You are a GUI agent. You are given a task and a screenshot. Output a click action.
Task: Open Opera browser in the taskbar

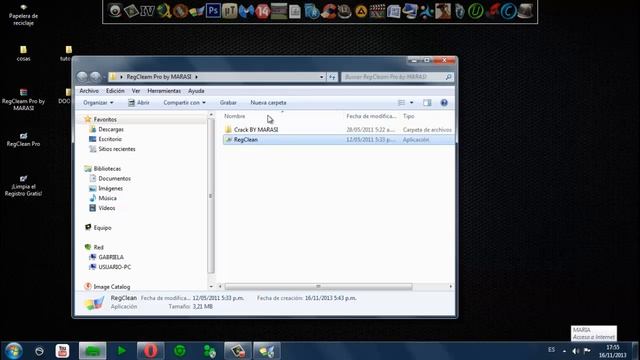151,351
